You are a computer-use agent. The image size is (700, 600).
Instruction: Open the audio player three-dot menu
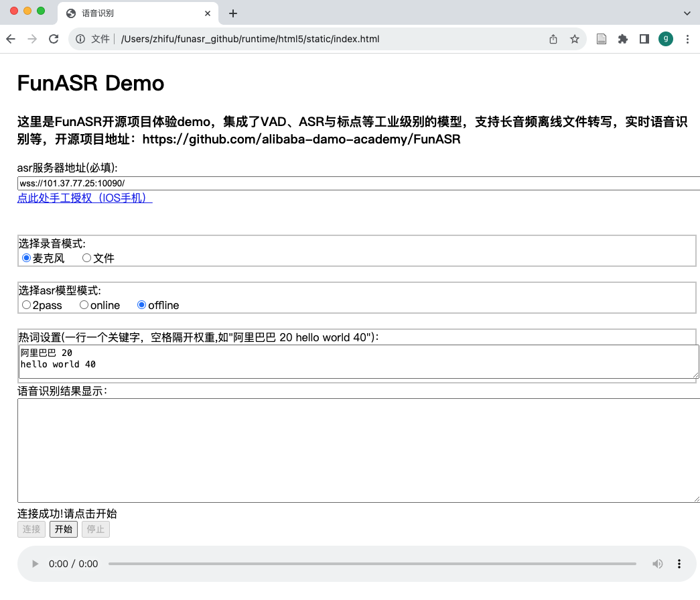(679, 564)
